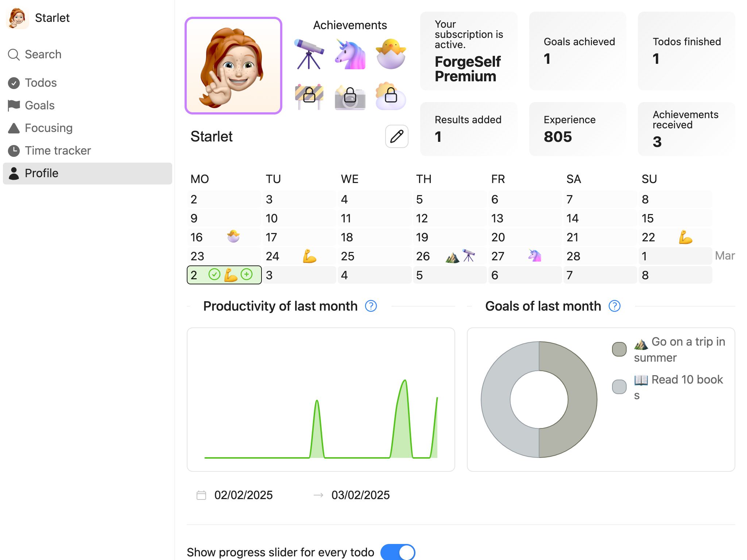The image size is (747, 560).
Task: Click the unicorn achievement icon
Action: (x=350, y=54)
